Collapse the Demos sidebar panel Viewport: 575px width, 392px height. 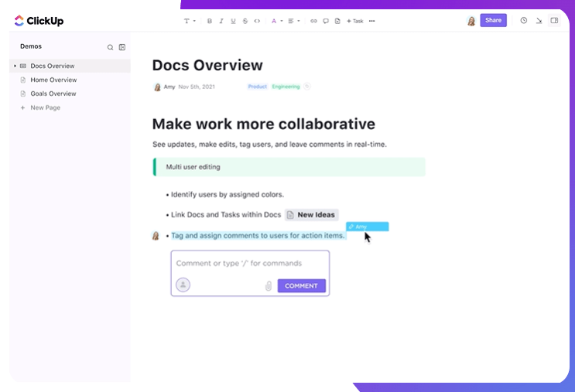122,47
